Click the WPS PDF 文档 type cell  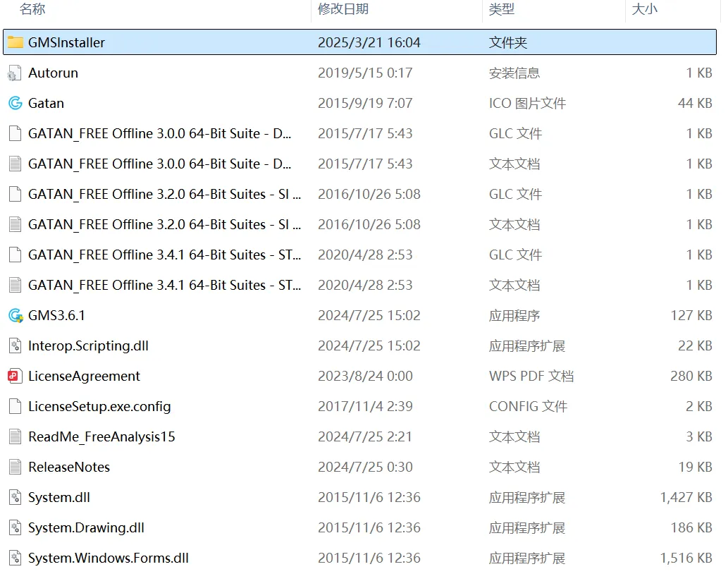tap(531, 377)
